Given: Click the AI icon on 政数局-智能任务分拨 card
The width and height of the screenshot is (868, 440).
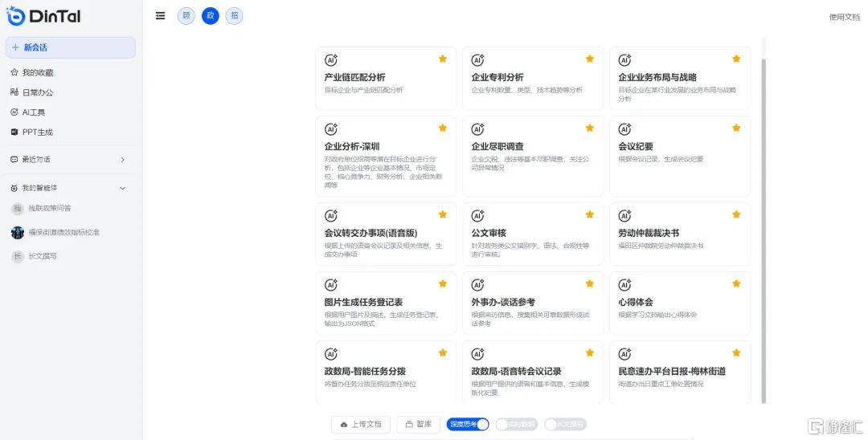Looking at the screenshot, I should pyautogui.click(x=331, y=354).
